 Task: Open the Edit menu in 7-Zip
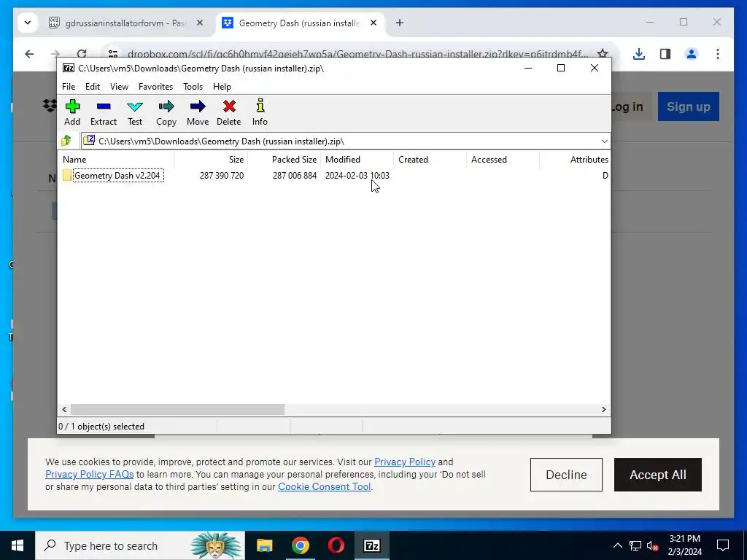(93, 87)
